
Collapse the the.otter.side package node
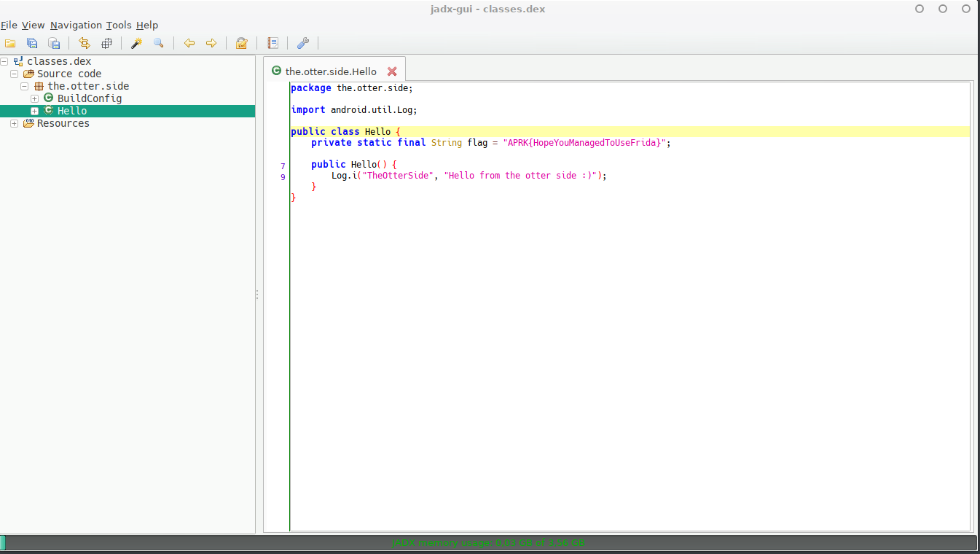click(25, 86)
